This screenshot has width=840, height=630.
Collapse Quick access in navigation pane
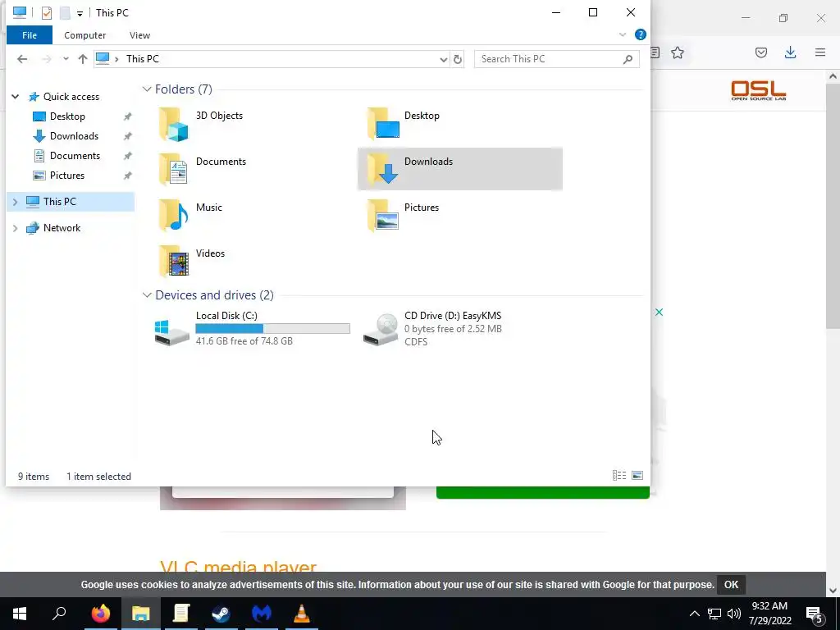[16, 97]
